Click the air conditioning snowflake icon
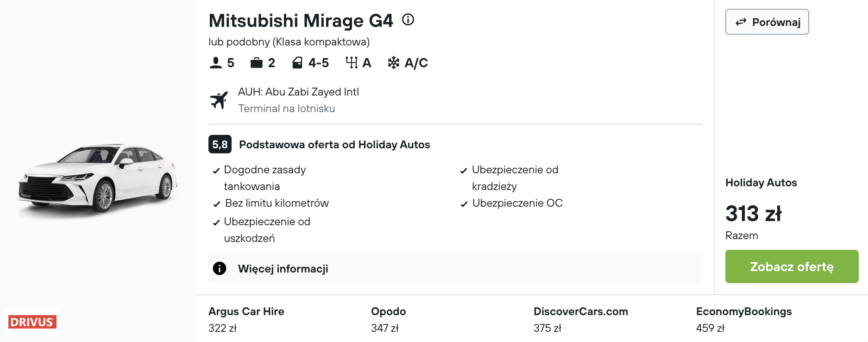 (394, 63)
